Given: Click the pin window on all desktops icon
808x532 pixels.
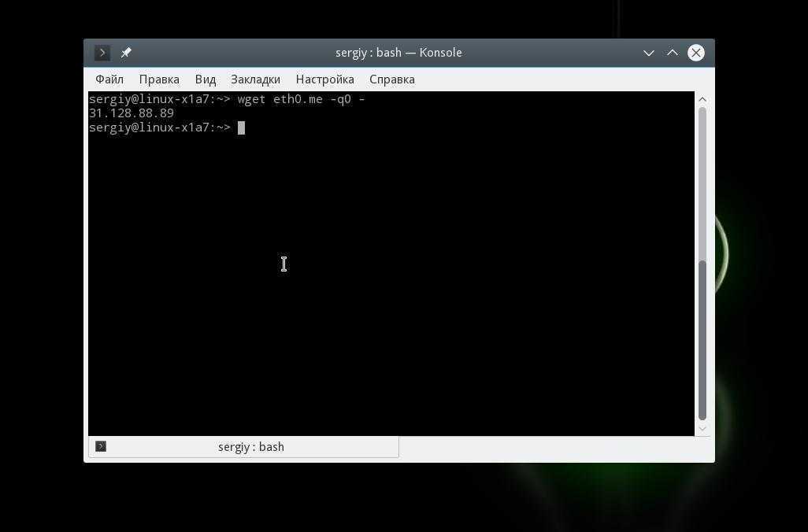Looking at the screenshot, I should [x=126, y=53].
